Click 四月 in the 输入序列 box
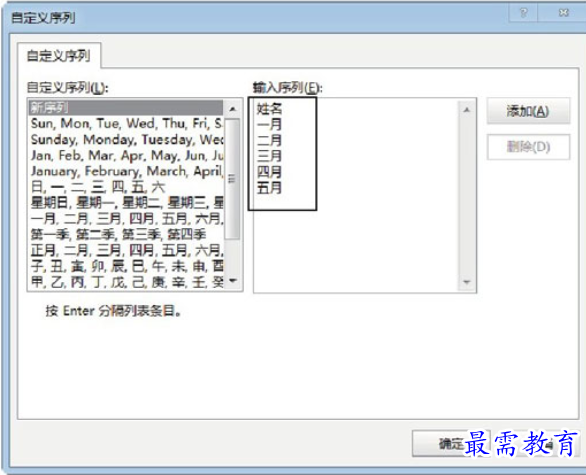 coord(269,172)
